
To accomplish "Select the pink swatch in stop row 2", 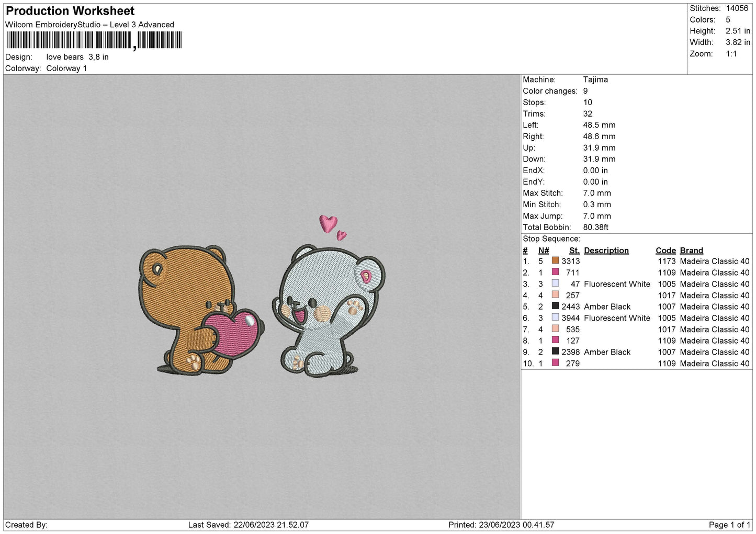I will click(555, 272).
